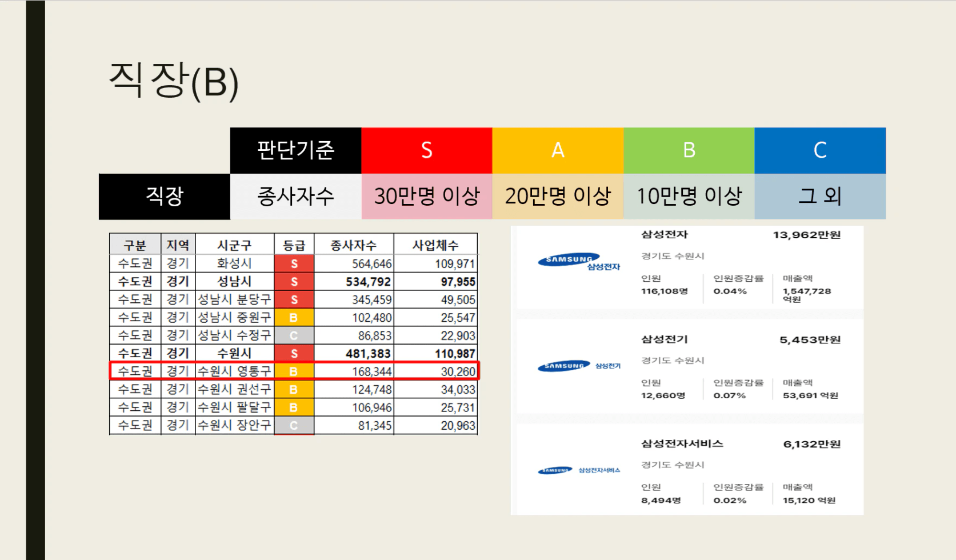Viewport: 956px width, 560px height.
Task: Click the 109,971 business count
Action: point(455,264)
